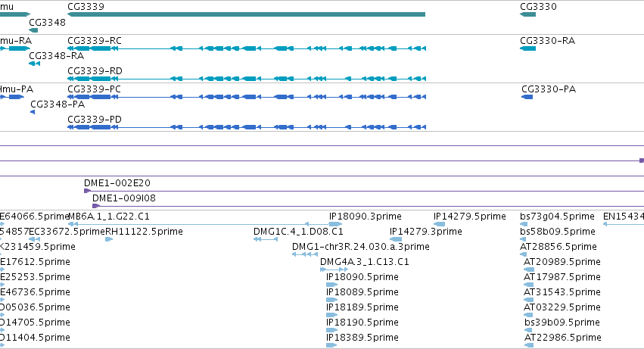Click the CG3339-PD protein label
Image resolution: width=644 pixels, height=349 pixels.
(95, 120)
